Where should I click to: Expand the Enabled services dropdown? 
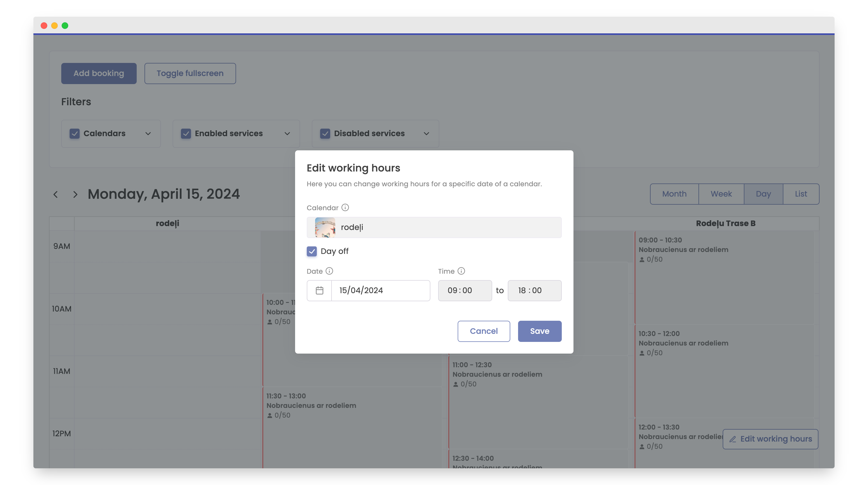287,133
